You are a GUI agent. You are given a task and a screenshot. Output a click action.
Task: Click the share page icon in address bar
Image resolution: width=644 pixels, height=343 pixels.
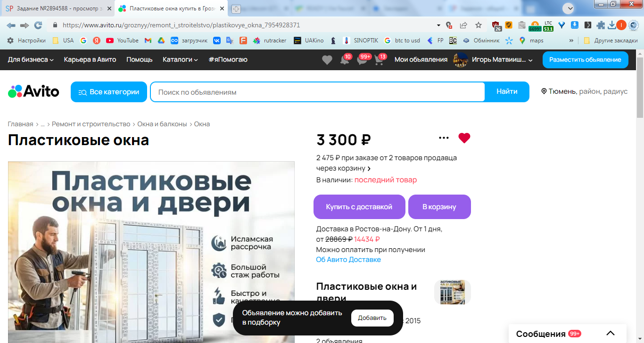pyautogui.click(x=463, y=25)
